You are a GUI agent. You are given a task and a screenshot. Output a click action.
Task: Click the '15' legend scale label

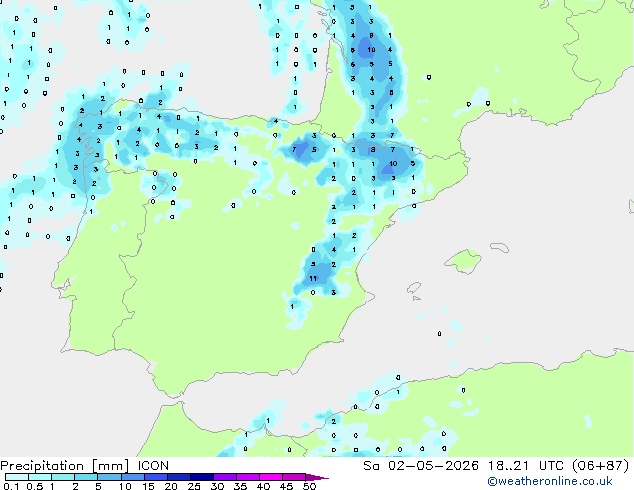148,486
